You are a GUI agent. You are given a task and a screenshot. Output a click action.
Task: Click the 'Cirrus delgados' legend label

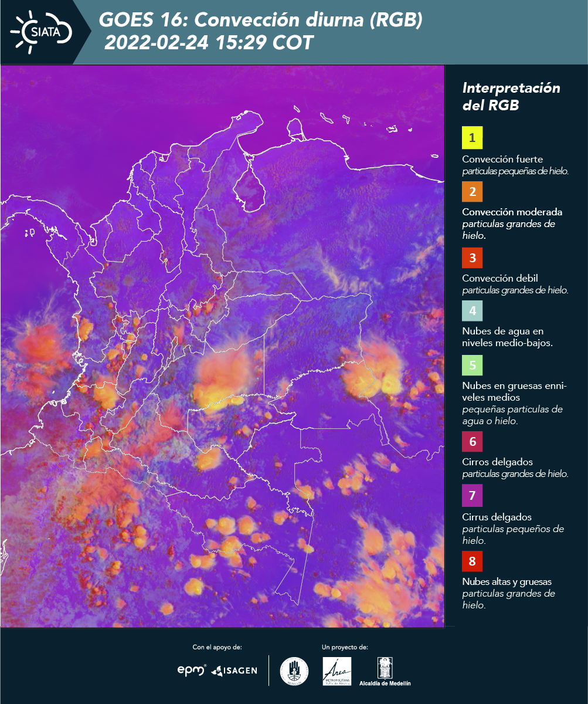[497, 517]
